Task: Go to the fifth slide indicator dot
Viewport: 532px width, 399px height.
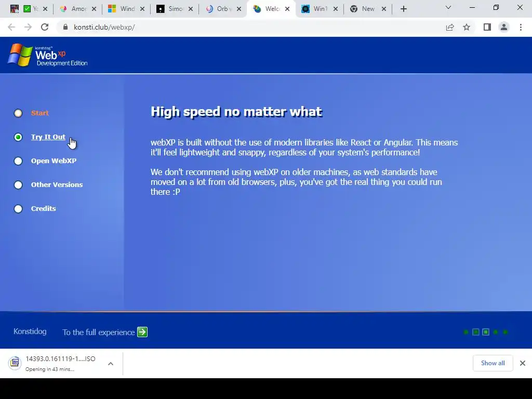Action: coord(506,332)
